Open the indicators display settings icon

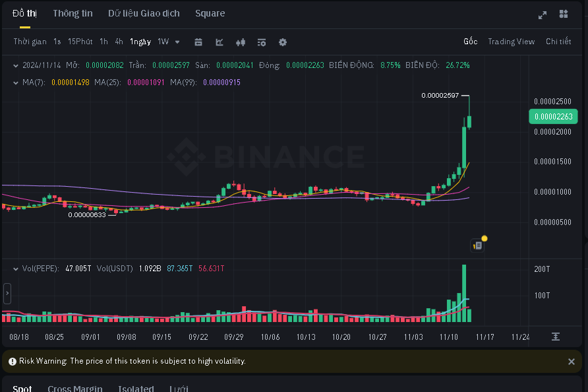(262, 42)
